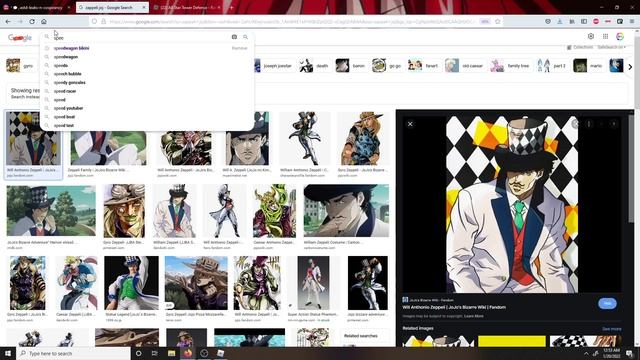Choose the 'speedy gonzales' suggestion
The width and height of the screenshot is (640, 360).
(x=69, y=82)
